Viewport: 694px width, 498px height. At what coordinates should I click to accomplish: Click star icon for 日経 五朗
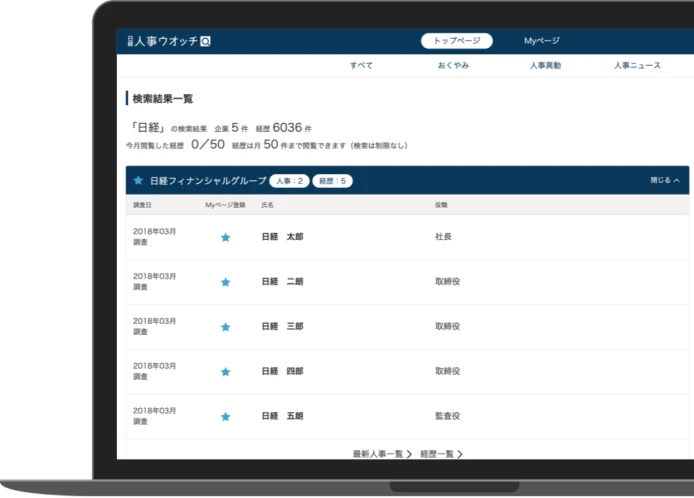point(225,416)
